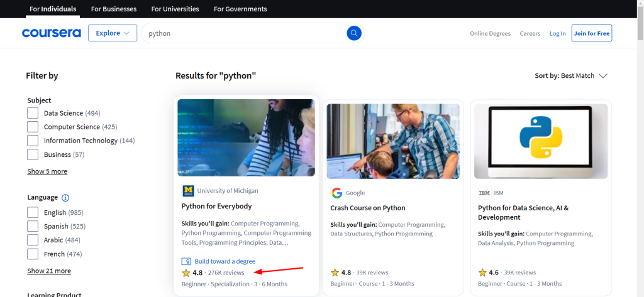The image size is (644, 297).
Task: Switch to the For Universities tab
Action: click(x=175, y=9)
